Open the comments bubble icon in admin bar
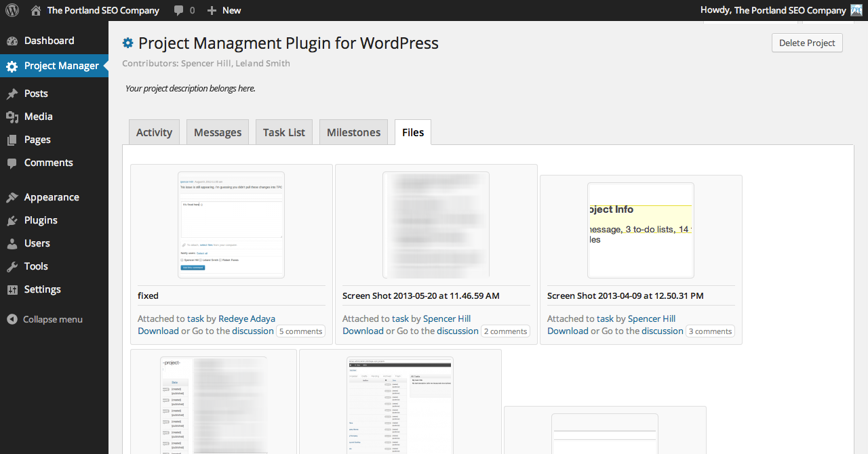The width and height of the screenshot is (868, 454). pyautogui.click(x=178, y=10)
